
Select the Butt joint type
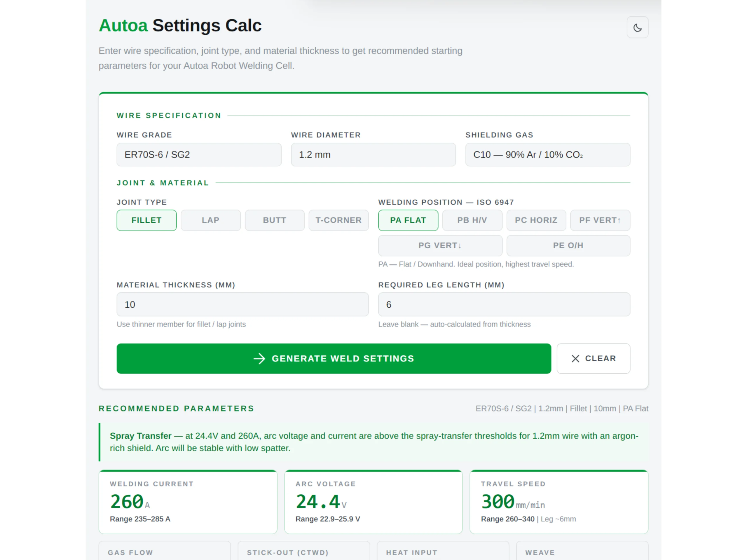pos(275,220)
